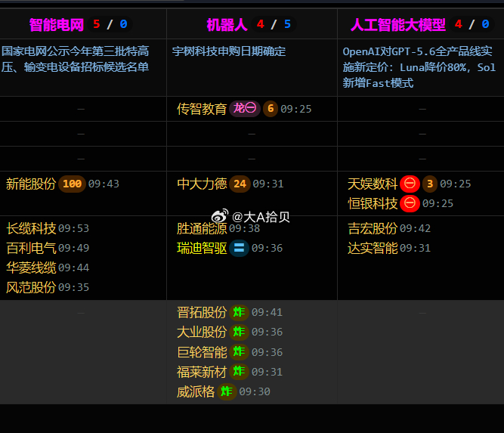Open stock 瑞迪智驱
504x433 pixels.
pos(202,248)
